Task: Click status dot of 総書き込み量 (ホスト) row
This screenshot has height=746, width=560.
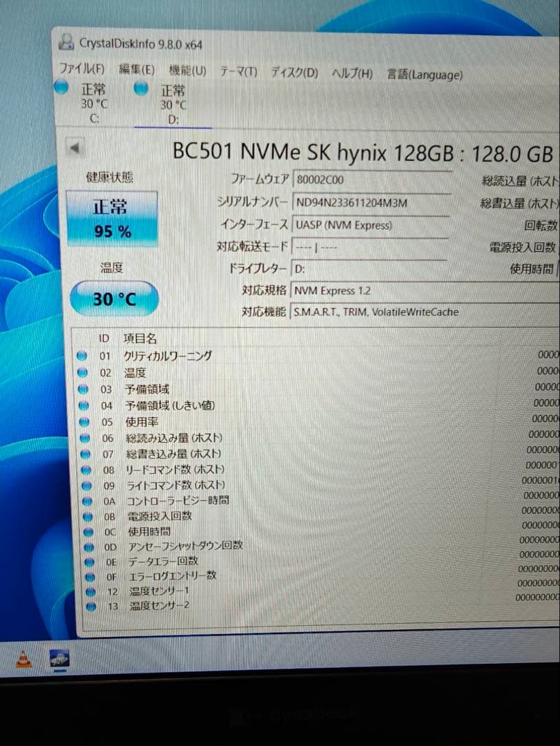Action: click(x=86, y=454)
